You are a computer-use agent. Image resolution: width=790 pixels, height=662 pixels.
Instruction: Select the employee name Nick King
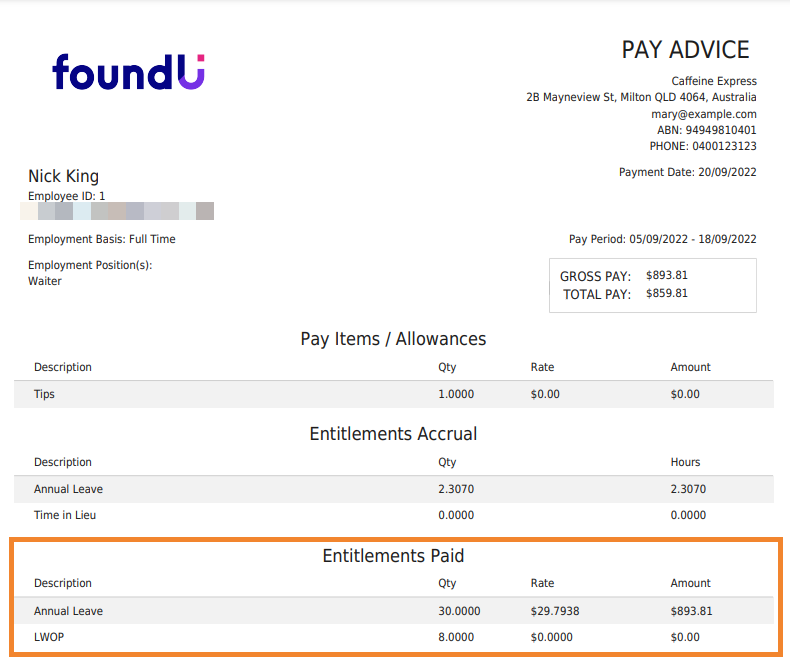point(63,177)
